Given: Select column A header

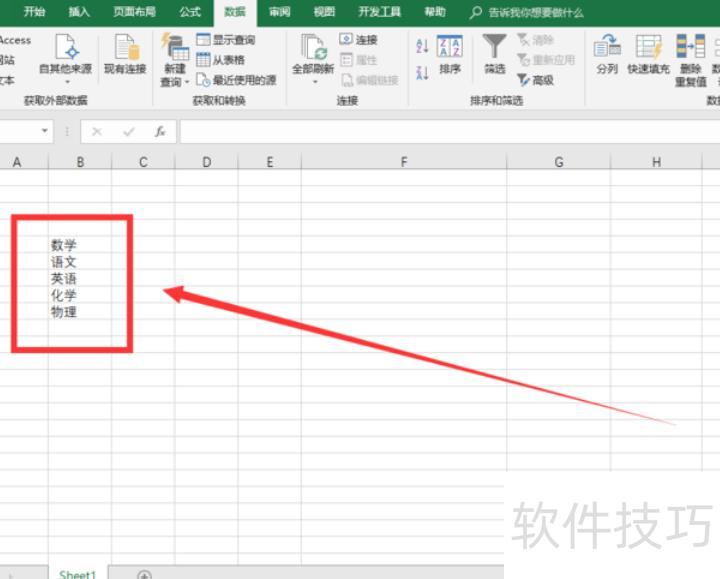Looking at the screenshot, I should (x=24, y=162).
